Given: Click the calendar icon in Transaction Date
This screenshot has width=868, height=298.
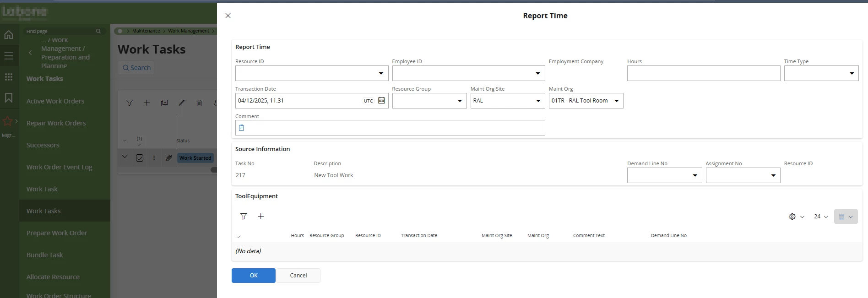Looking at the screenshot, I should pos(381,101).
